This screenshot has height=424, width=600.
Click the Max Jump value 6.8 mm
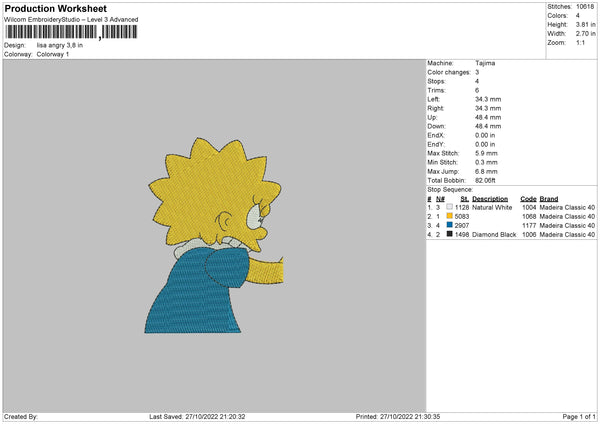pyautogui.click(x=486, y=171)
